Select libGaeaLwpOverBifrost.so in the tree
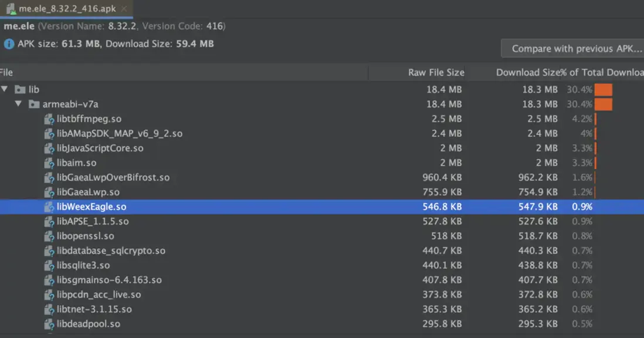The height and width of the screenshot is (338, 644). pyautogui.click(x=113, y=178)
